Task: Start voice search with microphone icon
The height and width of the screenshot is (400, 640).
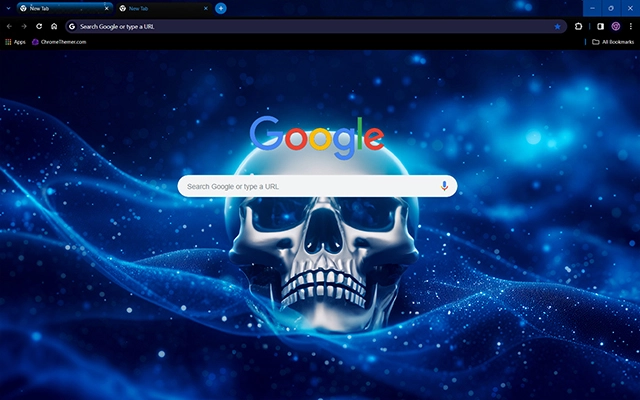Action: tap(444, 186)
